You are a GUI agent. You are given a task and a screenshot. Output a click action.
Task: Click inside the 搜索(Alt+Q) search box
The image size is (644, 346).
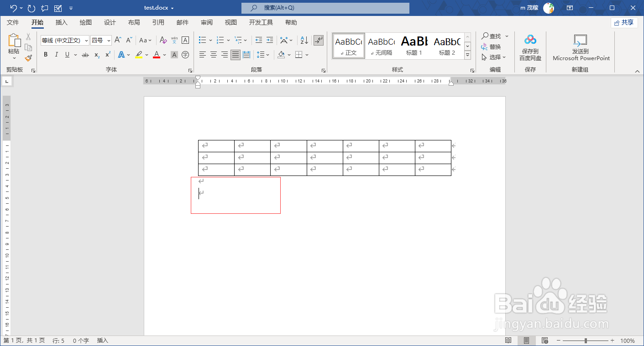[325, 8]
